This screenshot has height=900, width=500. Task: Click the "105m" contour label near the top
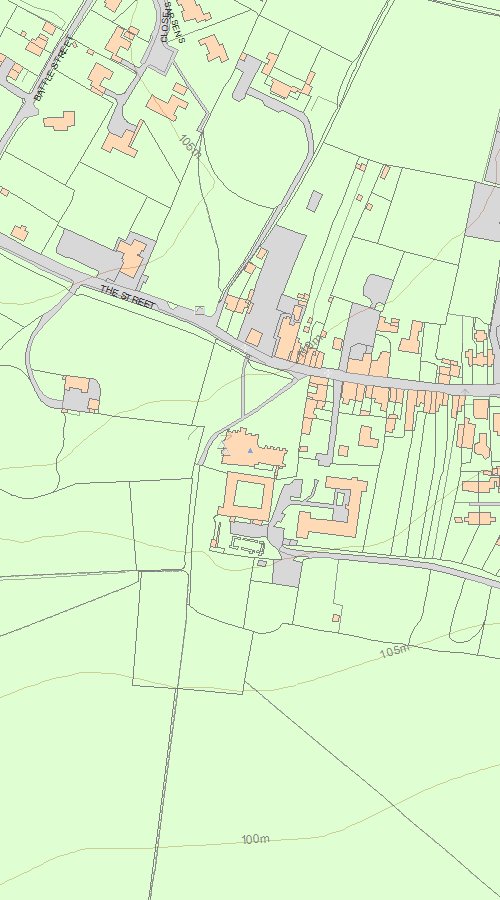coord(190,146)
